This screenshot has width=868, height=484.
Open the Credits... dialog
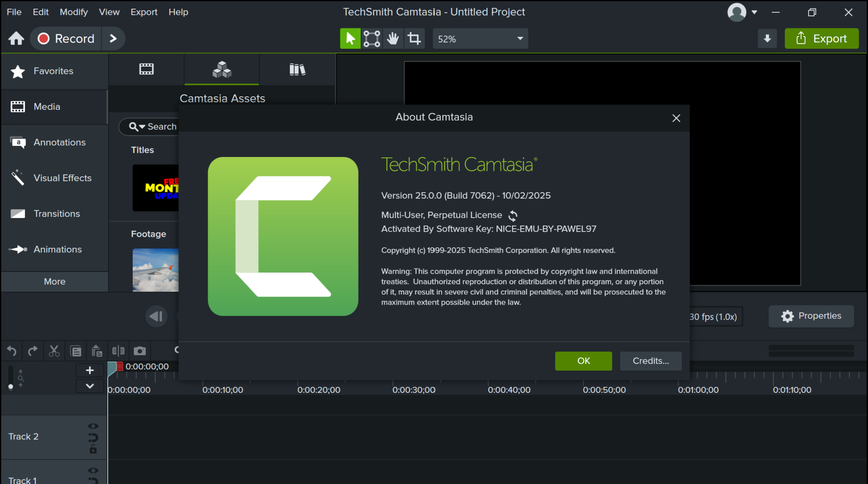pyautogui.click(x=650, y=361)
